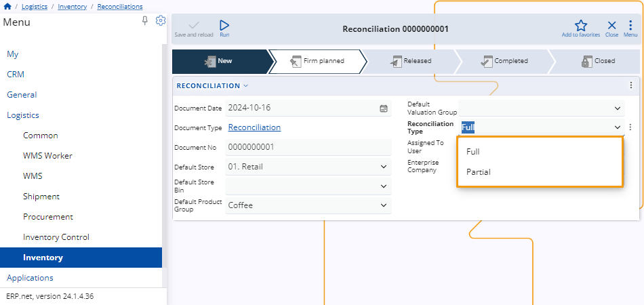Open the My menu section
The height and width of the screenshot is (305, 644).
click(x=13, y=54)
